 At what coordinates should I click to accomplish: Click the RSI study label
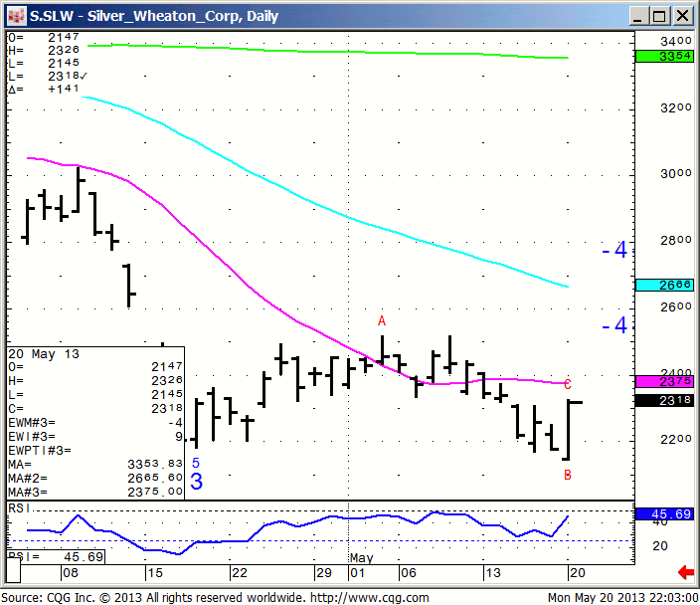click(18, 507)
